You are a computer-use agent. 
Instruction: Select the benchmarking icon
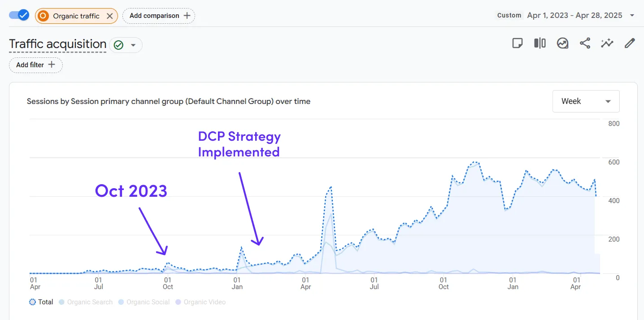tap(562, 43)
